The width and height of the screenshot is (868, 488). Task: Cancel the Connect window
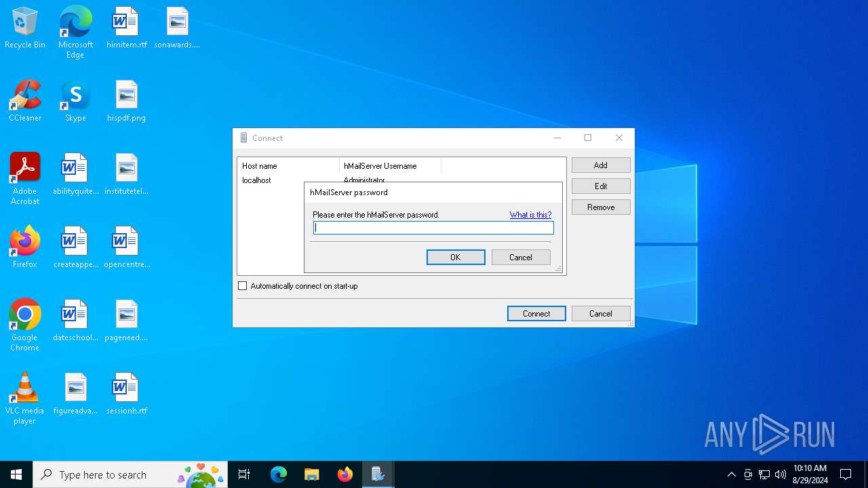(601, 314)
